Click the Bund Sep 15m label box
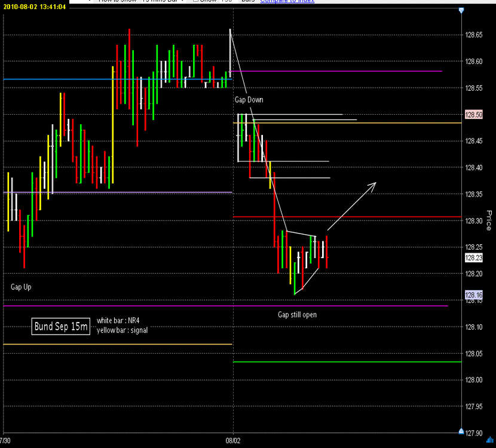Screen dimensions: 496x448 61,326
